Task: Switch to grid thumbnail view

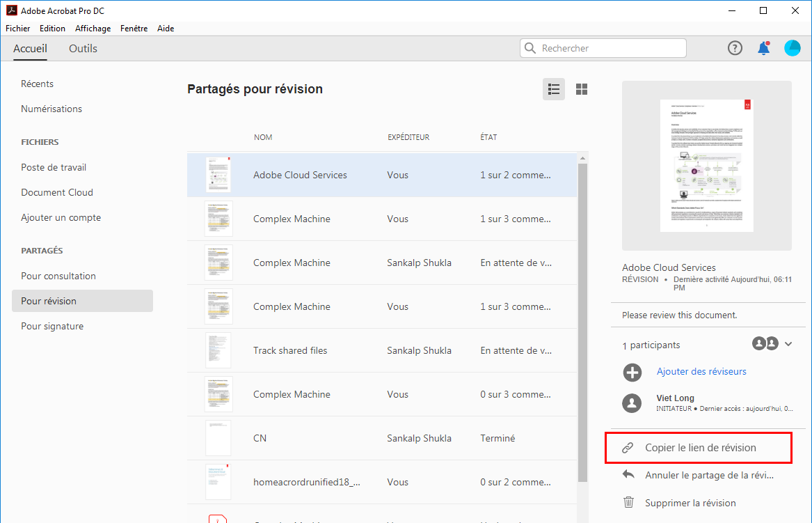Action: 582,89
